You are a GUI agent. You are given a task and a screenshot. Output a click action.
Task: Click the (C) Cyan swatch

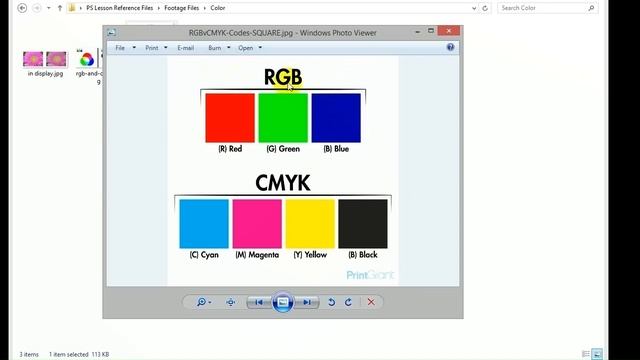click(x=204, y=224)
